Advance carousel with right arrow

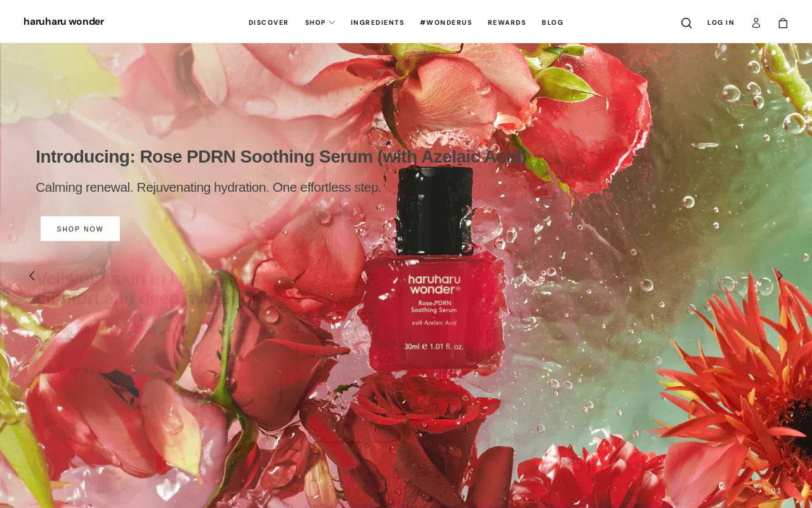tap(780, 276)
